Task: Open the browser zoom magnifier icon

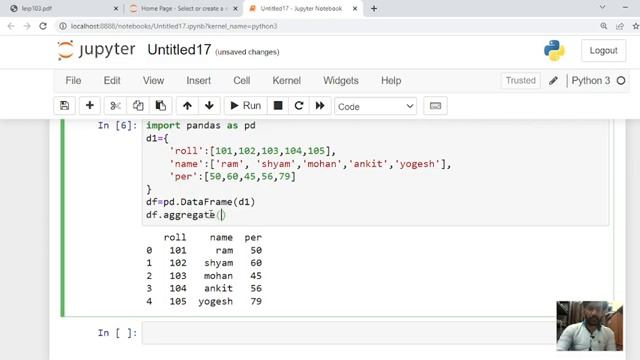Action: (604, 26)
